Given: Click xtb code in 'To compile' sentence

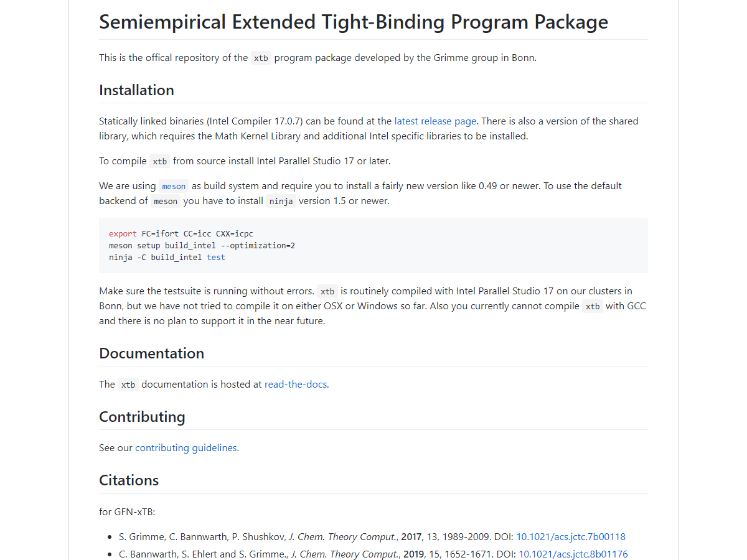Looking at the screenshot, I should (x=160, y=161).
